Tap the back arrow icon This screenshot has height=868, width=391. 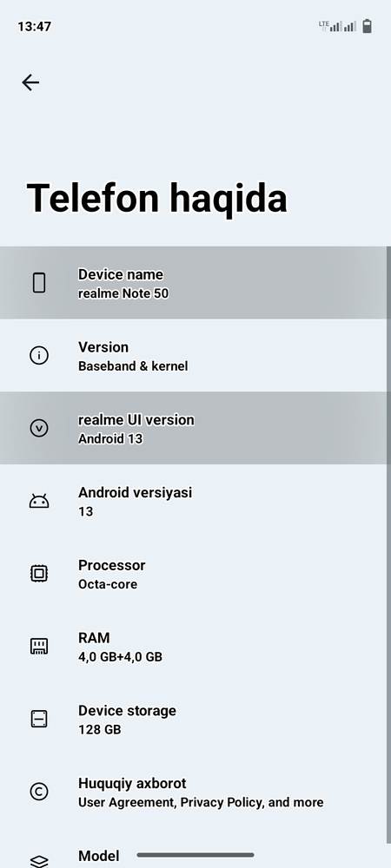tap(30, 82)
